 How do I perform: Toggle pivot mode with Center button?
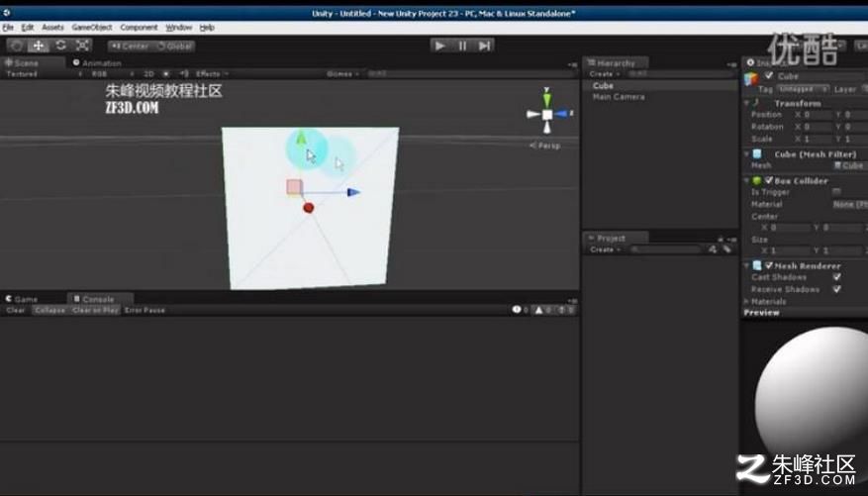(130, 46)
